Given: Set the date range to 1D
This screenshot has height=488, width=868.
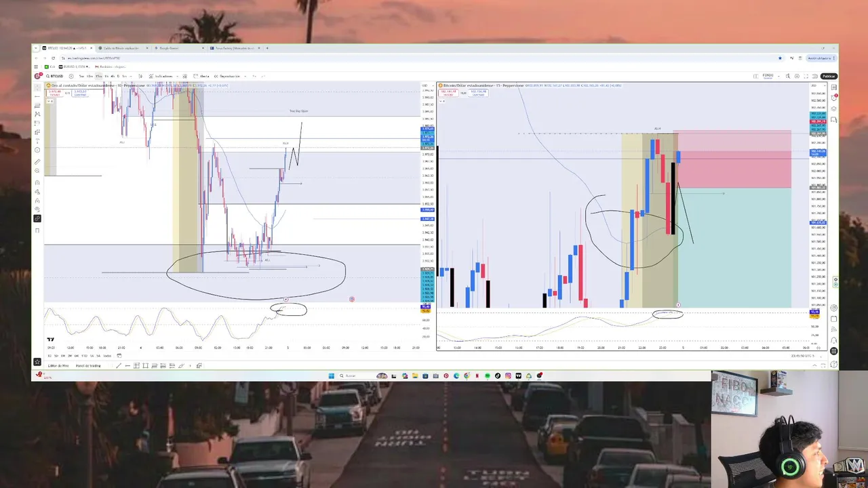Looking at the screenshot, I should click(x=50, y=356).
